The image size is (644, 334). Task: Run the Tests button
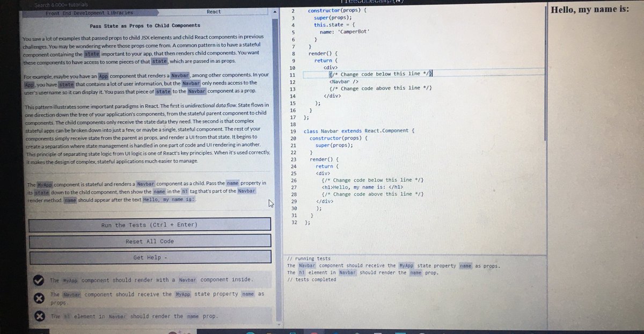pos(150,225)
